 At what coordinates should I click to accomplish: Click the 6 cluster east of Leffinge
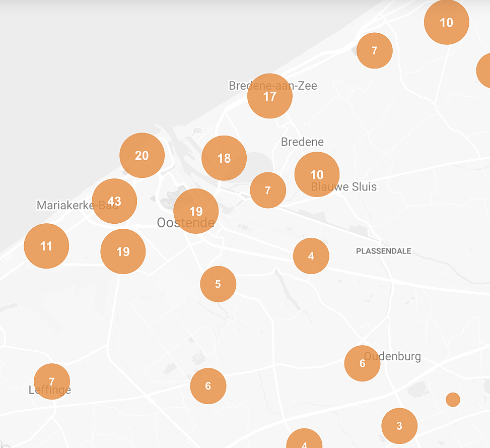tap(208, 386)
